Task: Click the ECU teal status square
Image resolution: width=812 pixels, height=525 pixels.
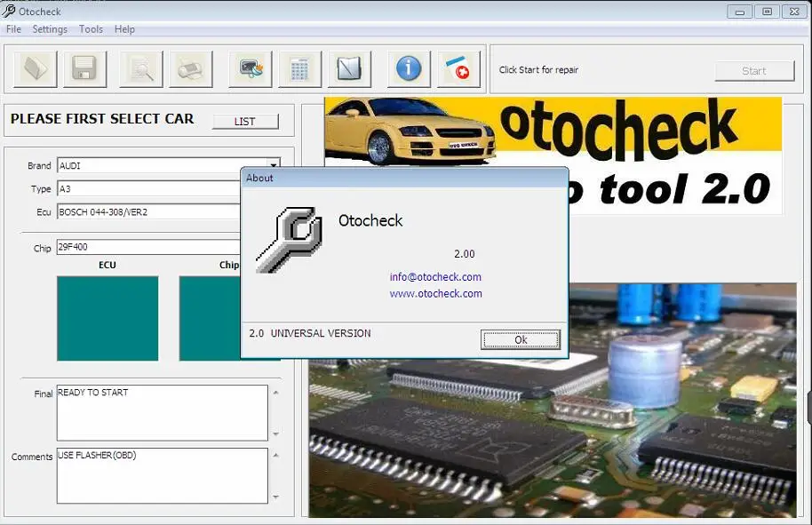Action: tap(107, 318)
